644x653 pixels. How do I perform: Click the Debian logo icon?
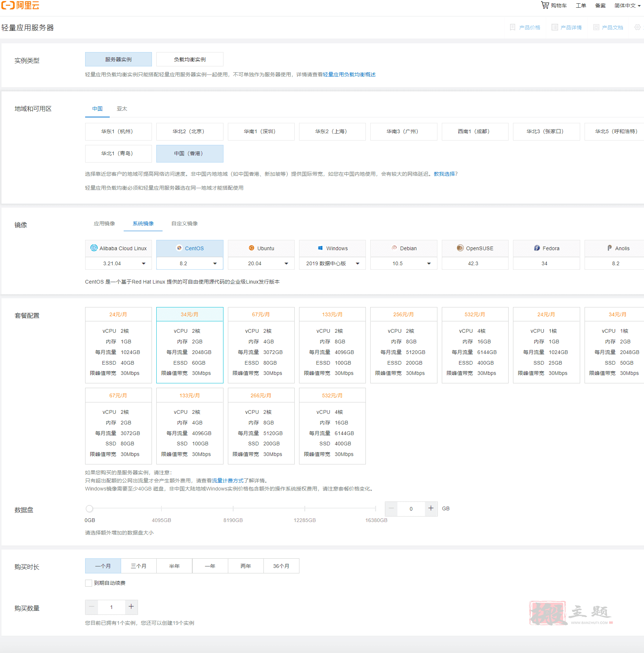394,248
